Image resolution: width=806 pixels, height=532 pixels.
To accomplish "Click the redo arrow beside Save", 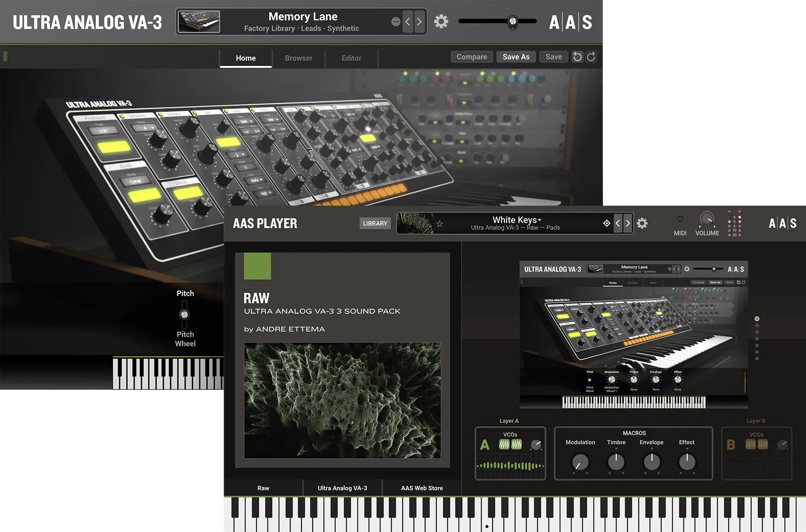I will click(x=591, y=57).
